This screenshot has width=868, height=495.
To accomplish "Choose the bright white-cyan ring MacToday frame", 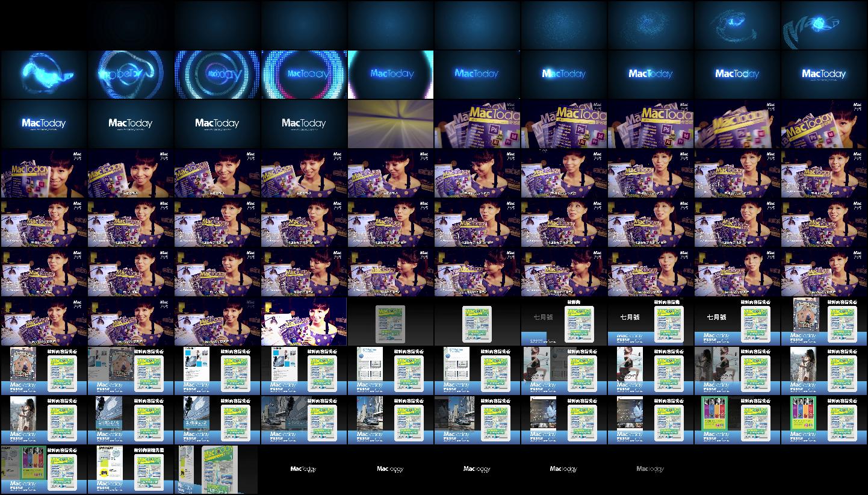I will click(x=391, y=74).
